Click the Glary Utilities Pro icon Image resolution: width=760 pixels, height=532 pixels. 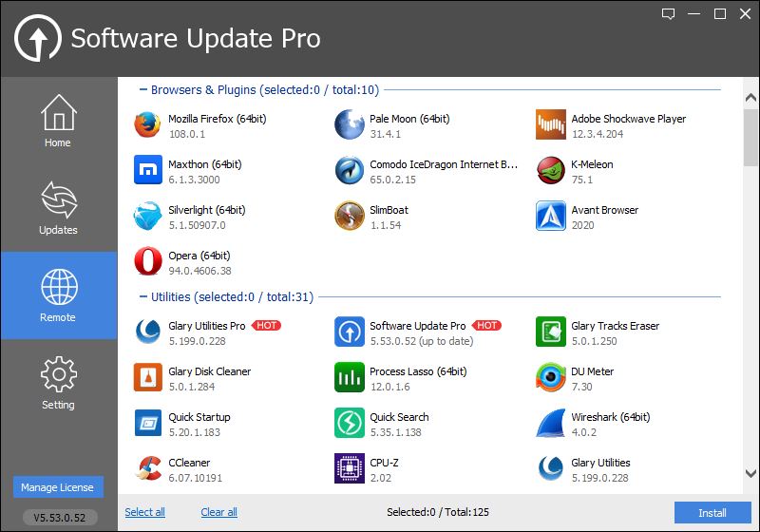148,332
